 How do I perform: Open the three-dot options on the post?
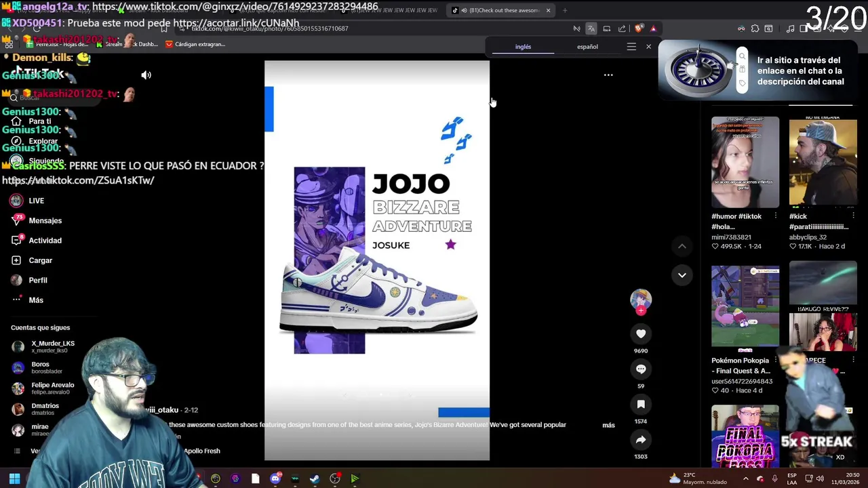point(608,75)
